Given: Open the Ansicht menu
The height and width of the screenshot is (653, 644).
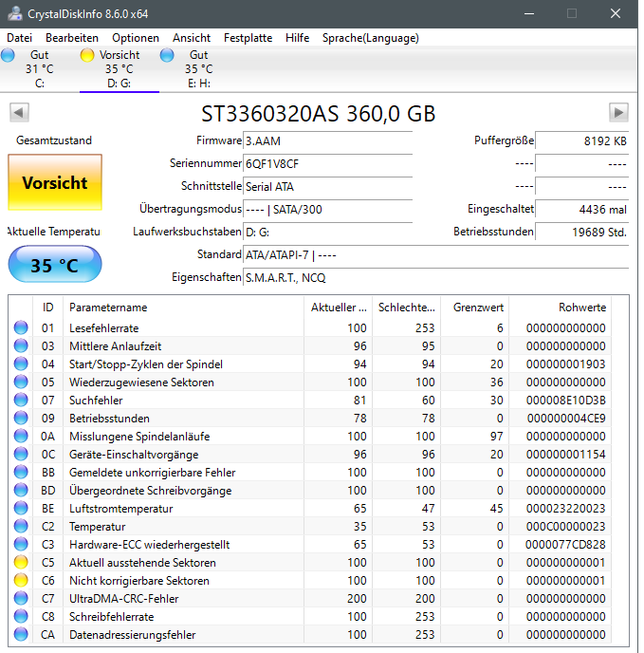Looking at the screenshot, I should tap(192, 38).
